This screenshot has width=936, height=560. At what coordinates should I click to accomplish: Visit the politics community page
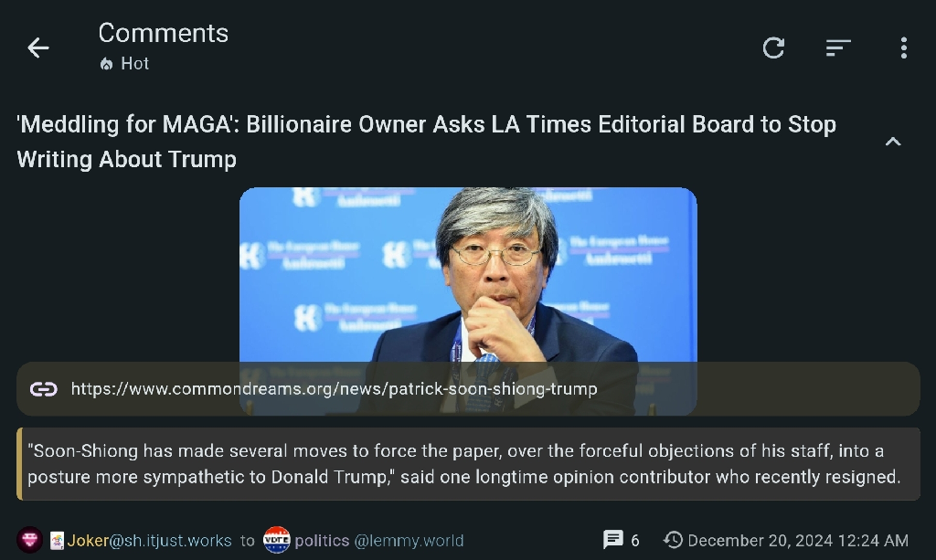(322, 541)
